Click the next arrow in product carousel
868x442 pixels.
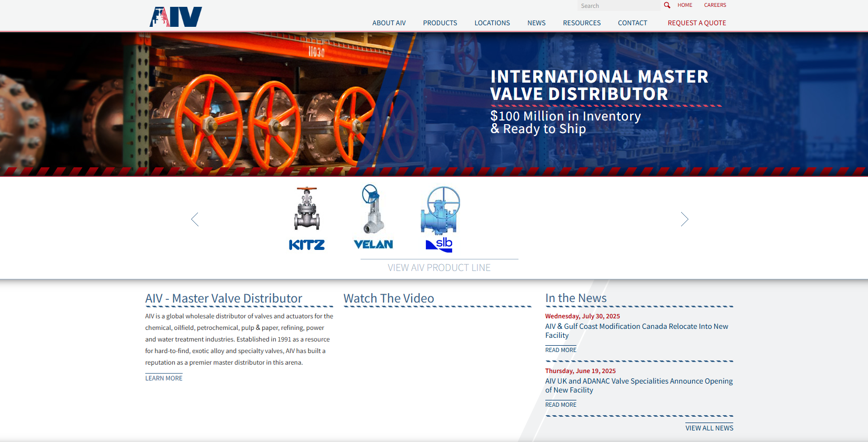[684, 219]
